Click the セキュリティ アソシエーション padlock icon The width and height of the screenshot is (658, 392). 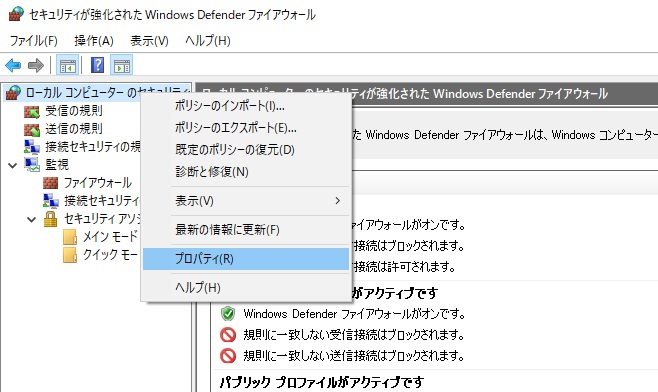tap(50, 219)
